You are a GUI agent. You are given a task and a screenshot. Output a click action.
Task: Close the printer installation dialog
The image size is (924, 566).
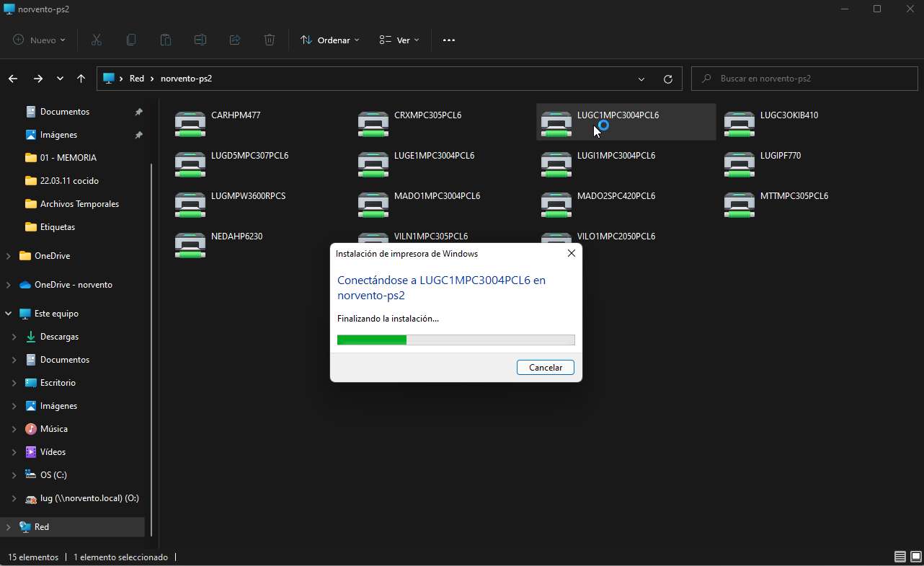click(572, 254)
